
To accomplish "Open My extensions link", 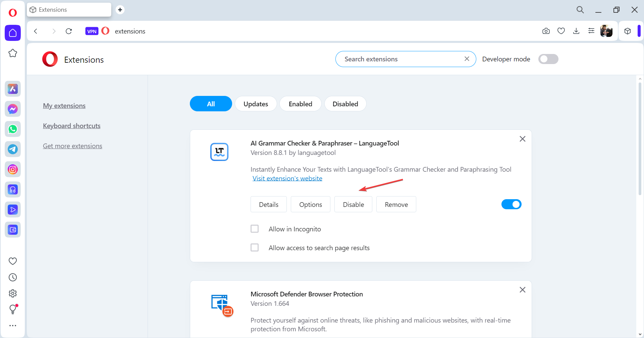I will (64, 106).
